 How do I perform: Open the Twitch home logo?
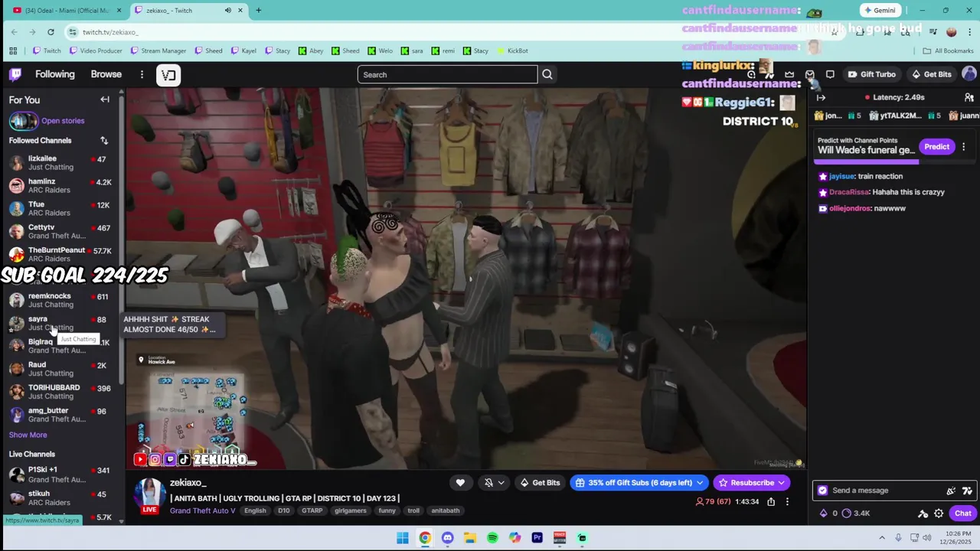point(15,74)
